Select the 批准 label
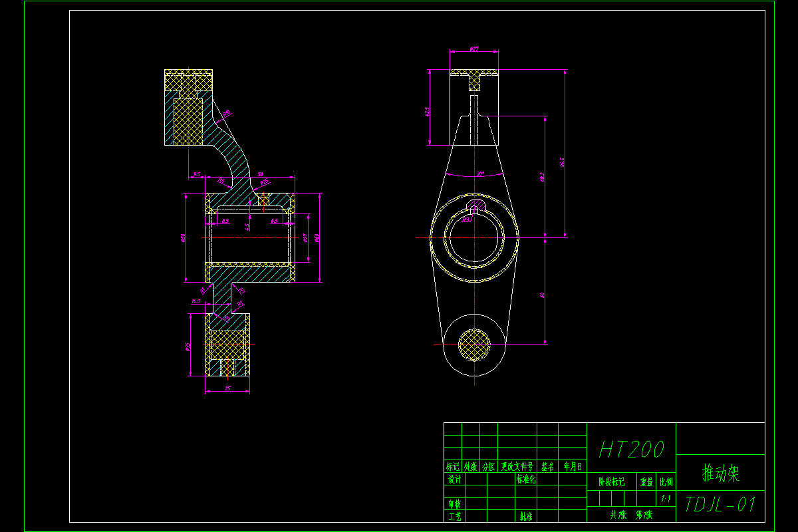The width and height of the screenshot is (798, 532). tap(526, 517)
